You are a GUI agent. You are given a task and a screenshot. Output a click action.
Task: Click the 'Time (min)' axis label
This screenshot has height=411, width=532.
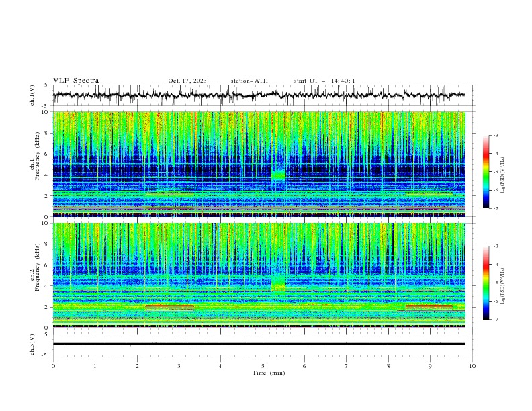click(x=269, y=373)
